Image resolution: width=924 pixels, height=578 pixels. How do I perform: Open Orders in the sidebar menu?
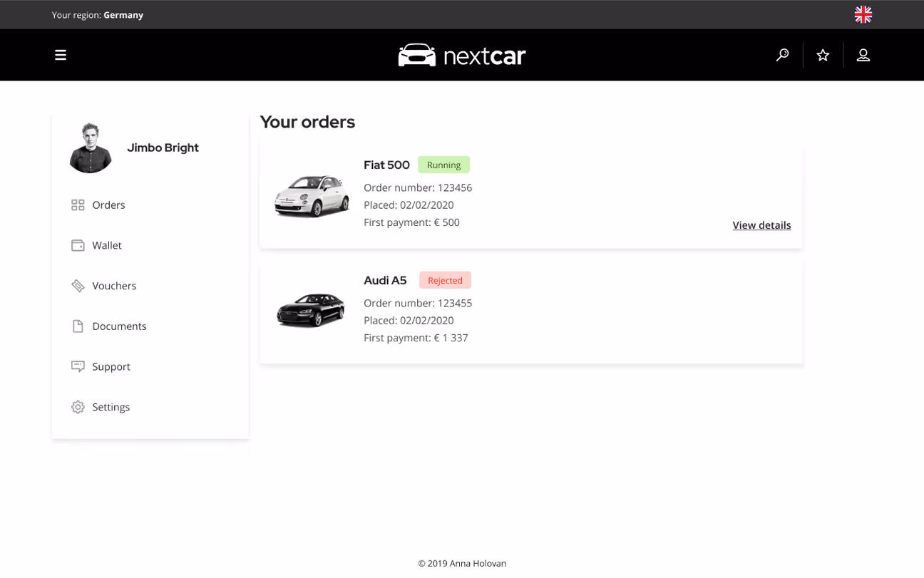tap(108, 205)
